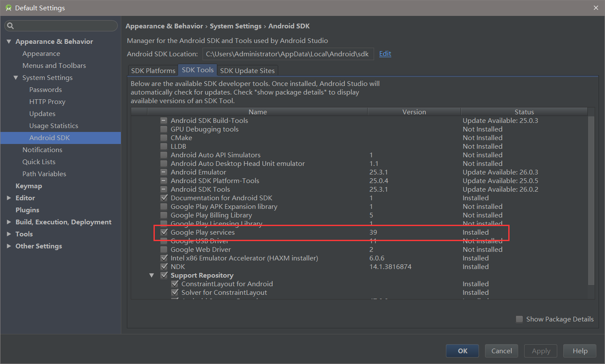Open the Plugins settings
Screen dimensions: 605x364
click(27, 210)
